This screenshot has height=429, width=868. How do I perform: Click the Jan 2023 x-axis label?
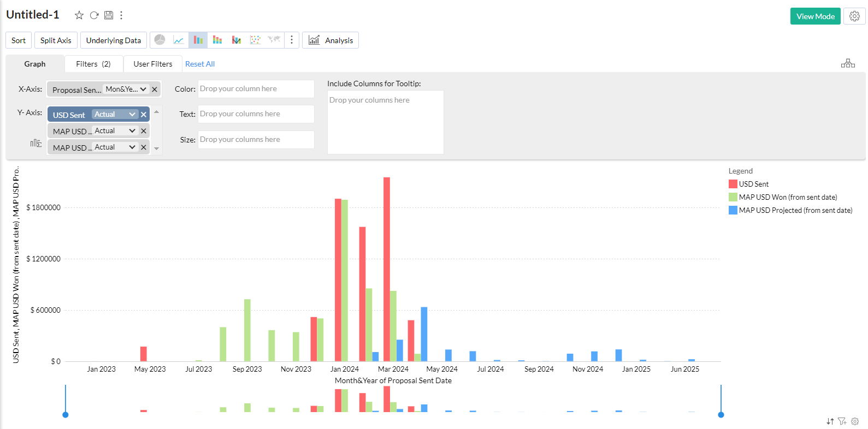tap(102, 369)
